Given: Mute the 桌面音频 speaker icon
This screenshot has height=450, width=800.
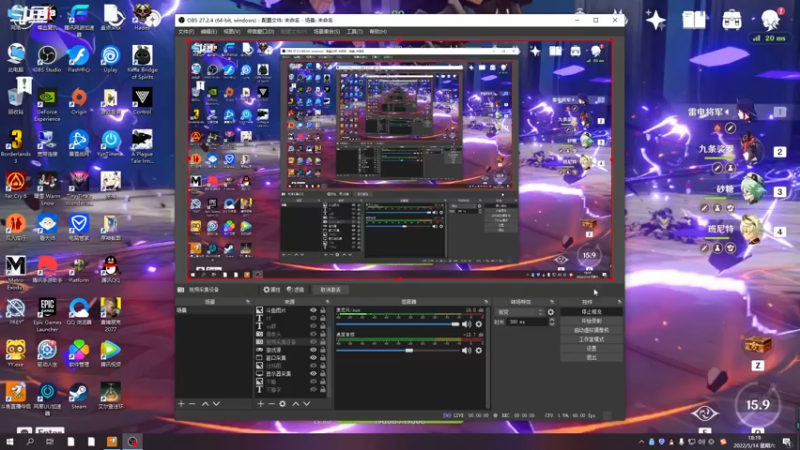Looking at the screenshot, I should (466, 351).
